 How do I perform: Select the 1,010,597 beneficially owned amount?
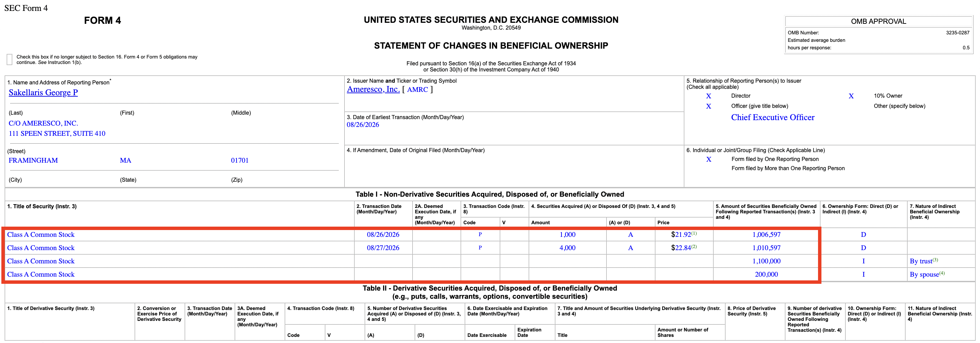click(766, 248)
